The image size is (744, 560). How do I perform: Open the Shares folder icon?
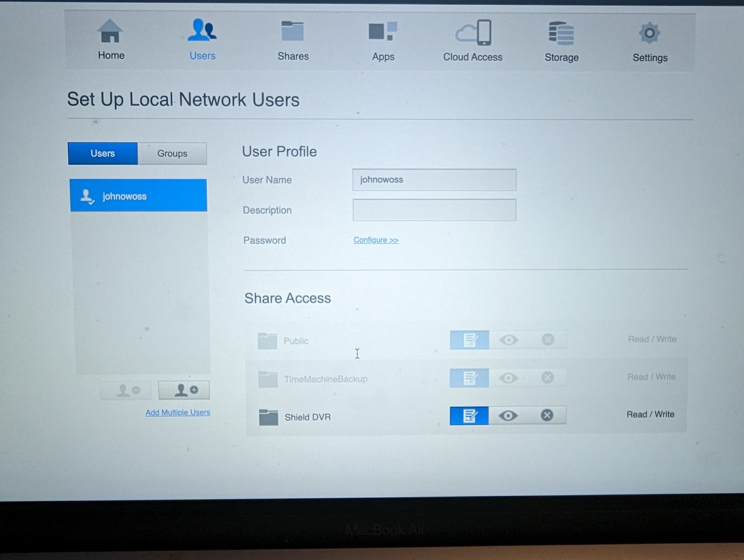293,32
